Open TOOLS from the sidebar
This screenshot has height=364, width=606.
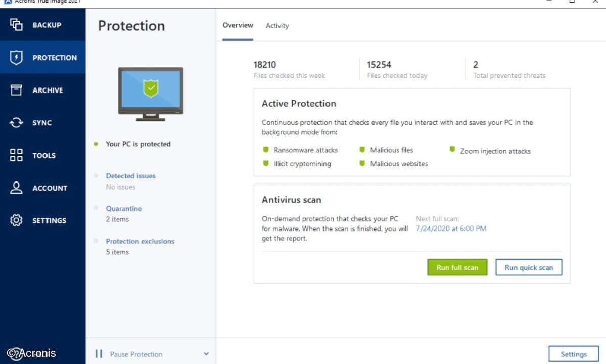coord(44,155)
